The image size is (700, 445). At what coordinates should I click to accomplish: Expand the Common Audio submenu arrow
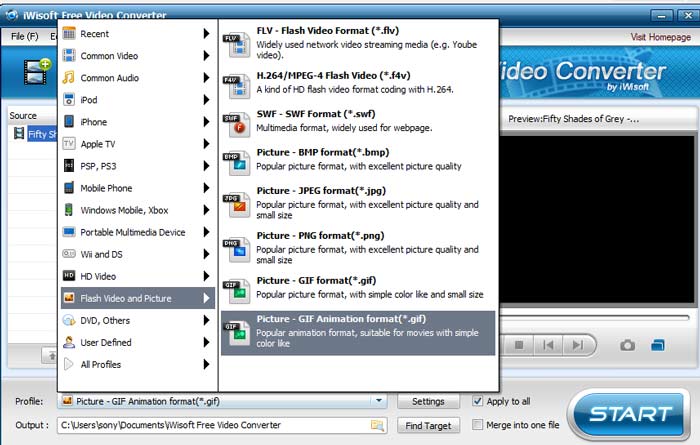(206, 77)
